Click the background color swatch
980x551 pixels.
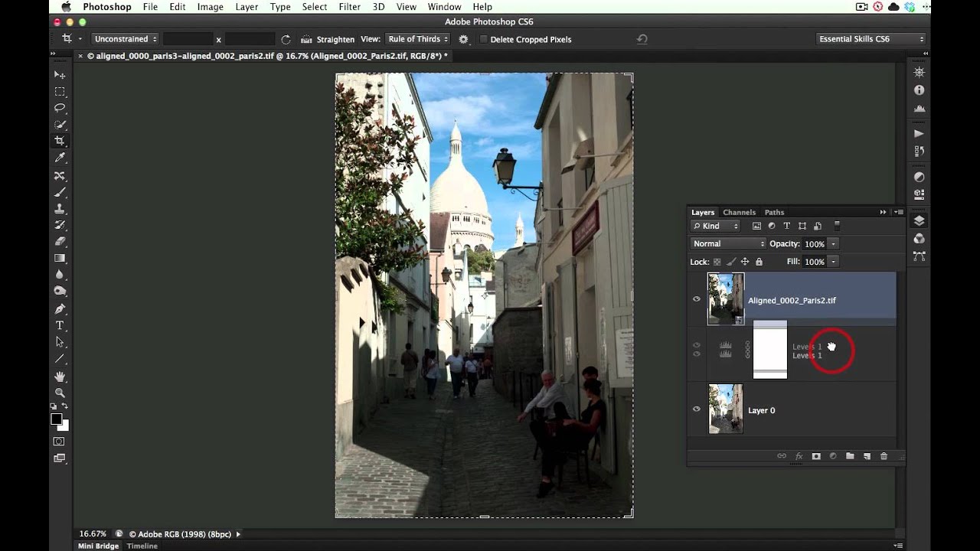tap(64, 425)
